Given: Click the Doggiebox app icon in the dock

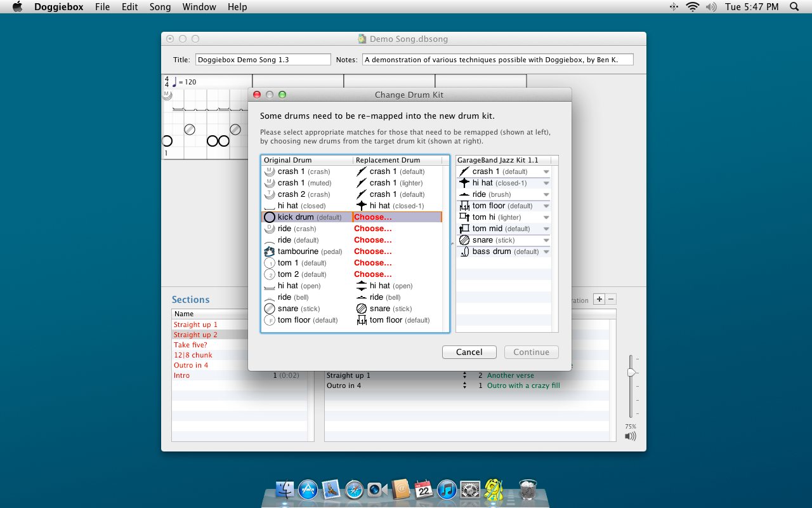Looking at the screenshot, I should [494, 490].
